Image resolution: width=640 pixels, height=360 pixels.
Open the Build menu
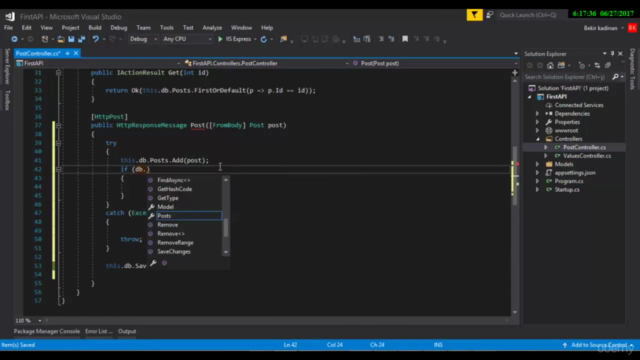pyautogui.click(x=95, y=28)
